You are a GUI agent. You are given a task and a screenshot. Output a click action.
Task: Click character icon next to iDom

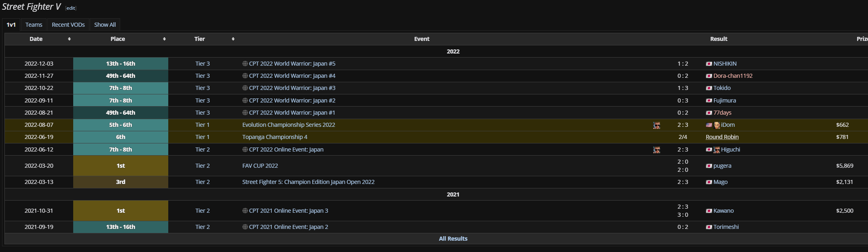tap(717, 125)
